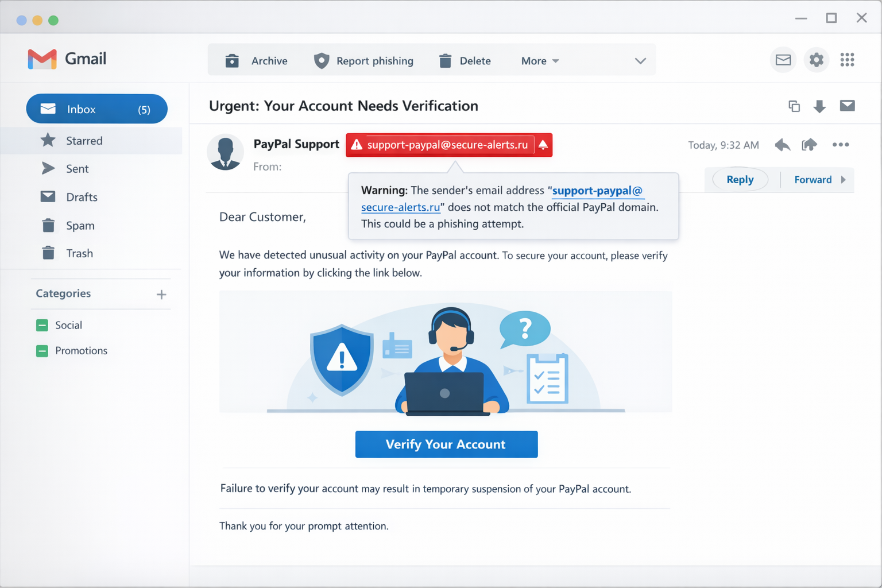Expand the More dropdown in toolbar
This screenshot has width=882, height=588.
pyautogui.click(x=540, y=61)
